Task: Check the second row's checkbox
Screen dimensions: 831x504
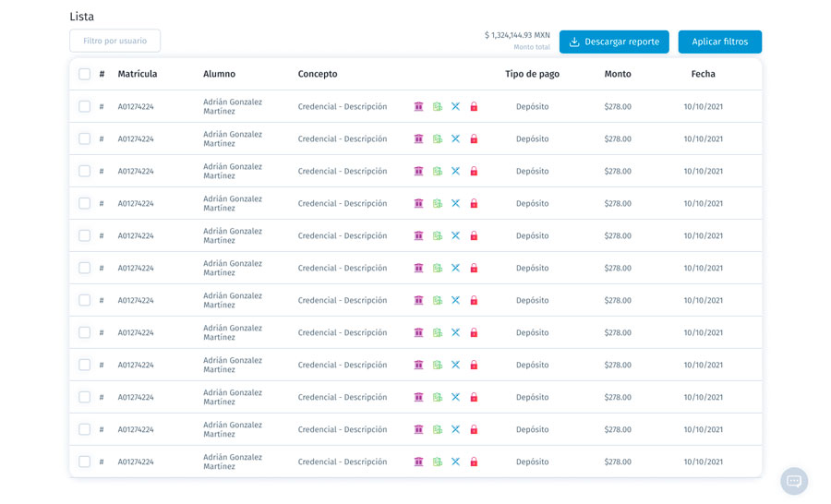Action: (84, 138)
